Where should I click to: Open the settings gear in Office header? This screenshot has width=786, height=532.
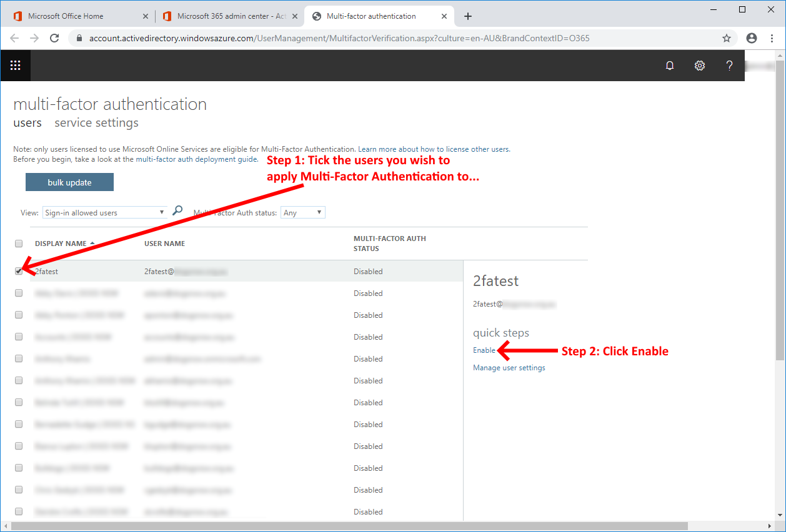pos(700,66)
